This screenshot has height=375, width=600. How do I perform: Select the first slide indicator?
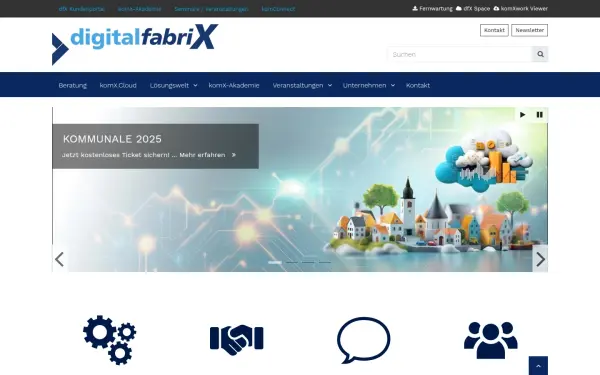click(x=275, y=262)
